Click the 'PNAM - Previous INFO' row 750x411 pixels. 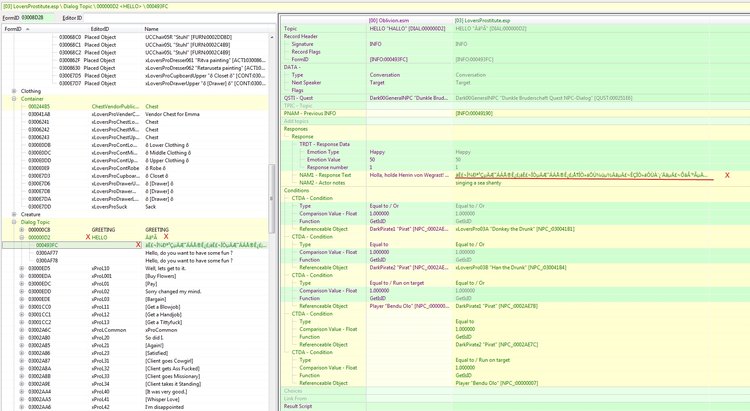[515, 113]
